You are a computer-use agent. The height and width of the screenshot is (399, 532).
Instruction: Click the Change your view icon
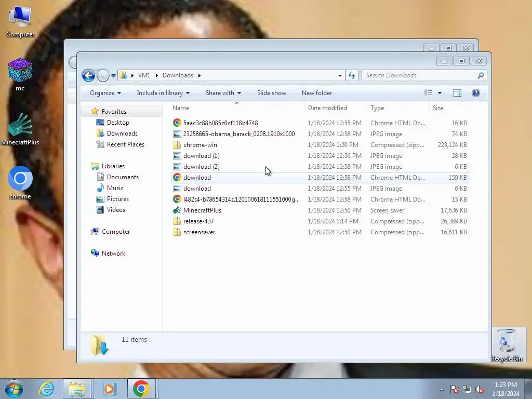click(x=429, y=93)
